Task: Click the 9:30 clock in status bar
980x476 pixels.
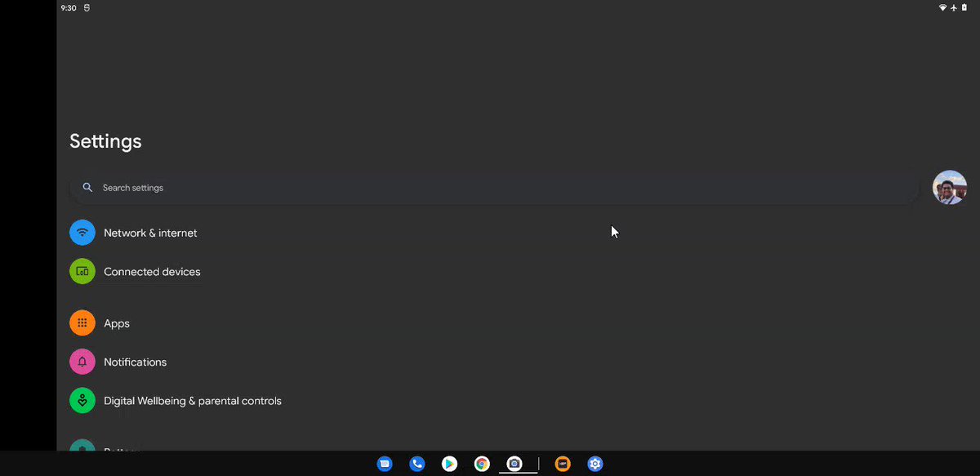Action: click(x=69, y=7)
